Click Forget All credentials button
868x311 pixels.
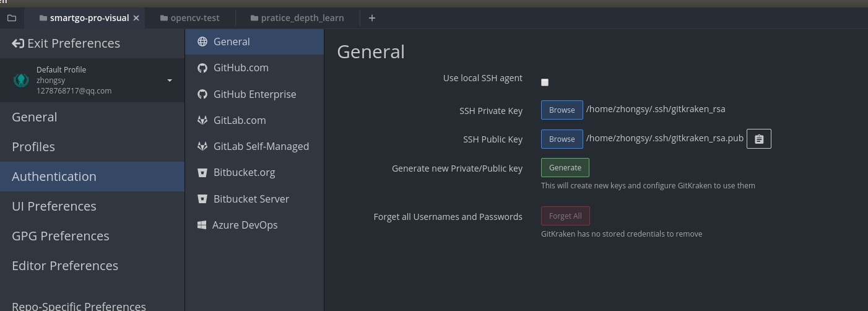click(565, 216)
